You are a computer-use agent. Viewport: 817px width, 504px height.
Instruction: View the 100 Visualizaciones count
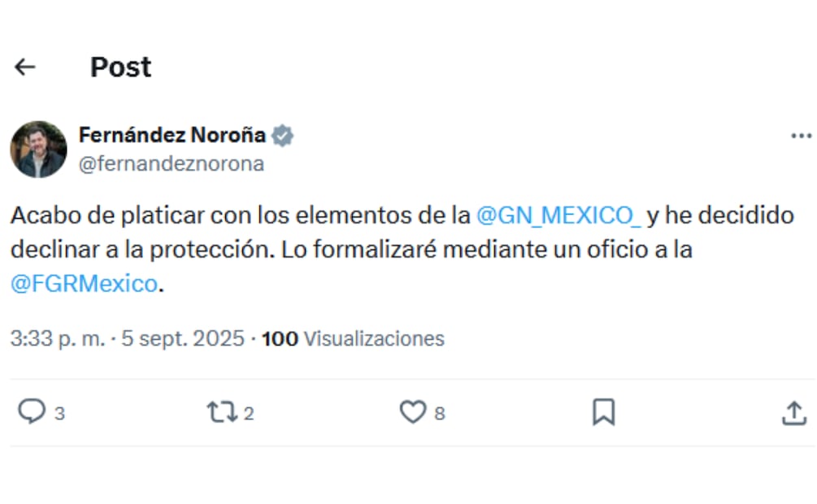(x=353, y=338)
